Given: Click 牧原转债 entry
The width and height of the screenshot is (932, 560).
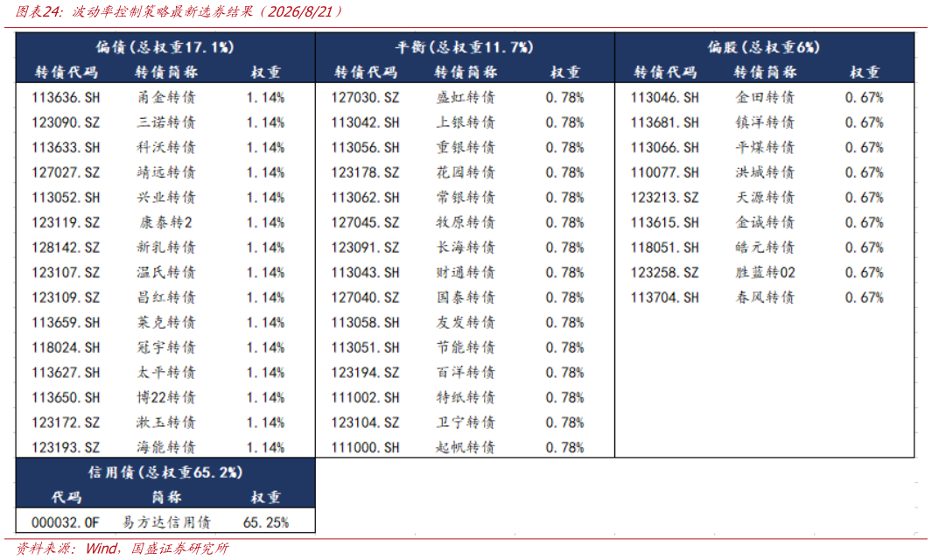Looking at the screenshot, I should (466, 222).
